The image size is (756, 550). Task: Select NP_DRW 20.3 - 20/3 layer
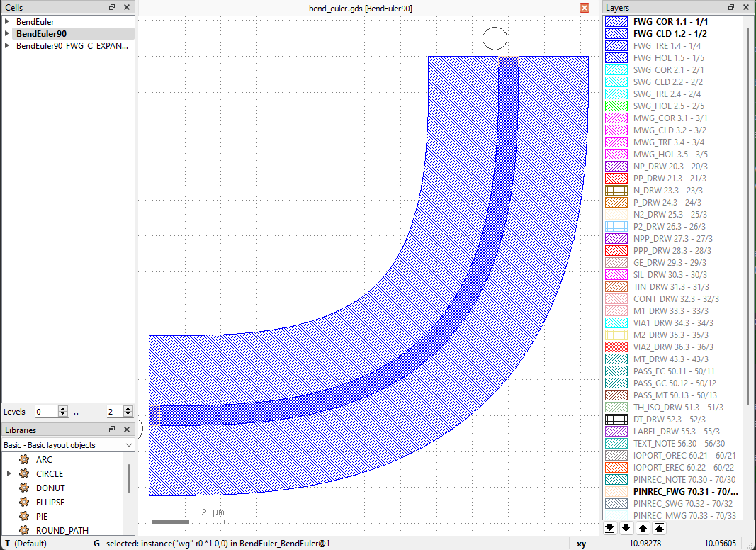click(x=670, y=167)
